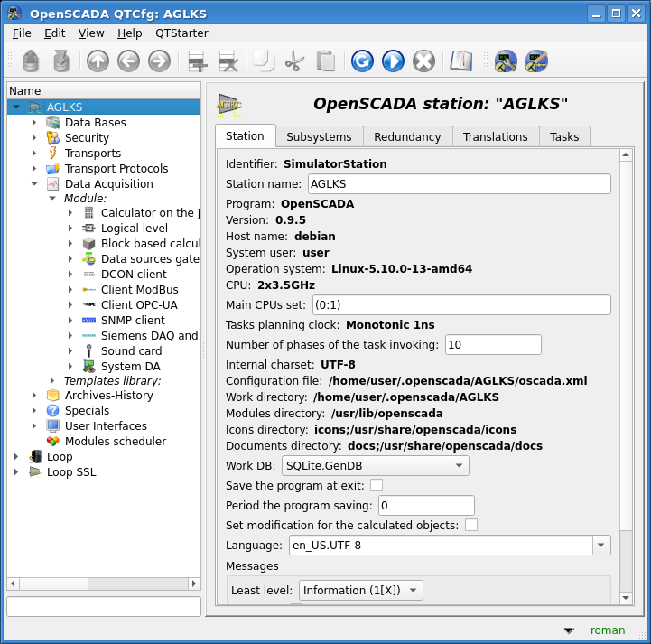The image size is (651, 644).
Task: Click the Main CPUs set field
Action: (x=461, y=304)
